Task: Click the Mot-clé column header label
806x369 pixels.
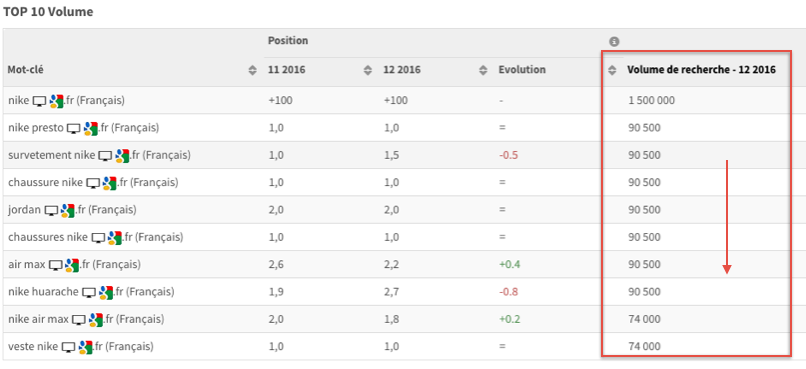Action: point(25,70)
